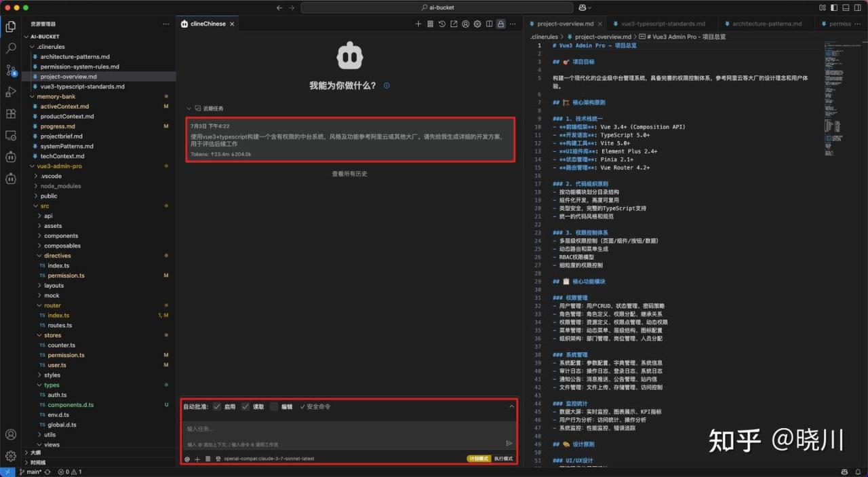Open the Copilot menu in the title bar
Image resolution: width=868 pixels, height=477 pixels.
(585, 7)
